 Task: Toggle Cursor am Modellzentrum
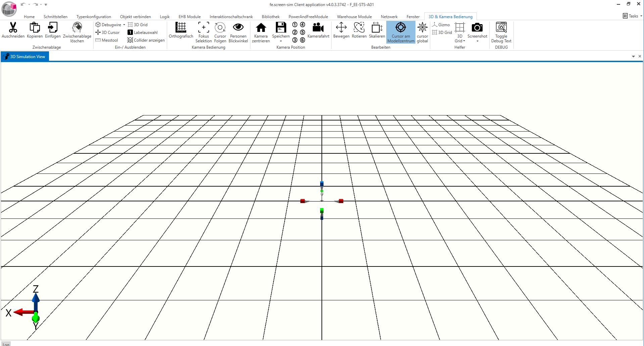tap(401, 32)
